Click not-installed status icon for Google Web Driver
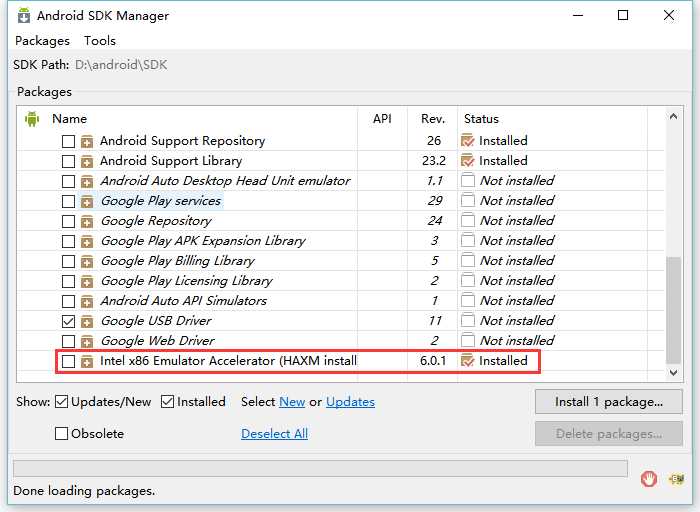The height and width of the screenshot is (512, 700). (467, 341)
